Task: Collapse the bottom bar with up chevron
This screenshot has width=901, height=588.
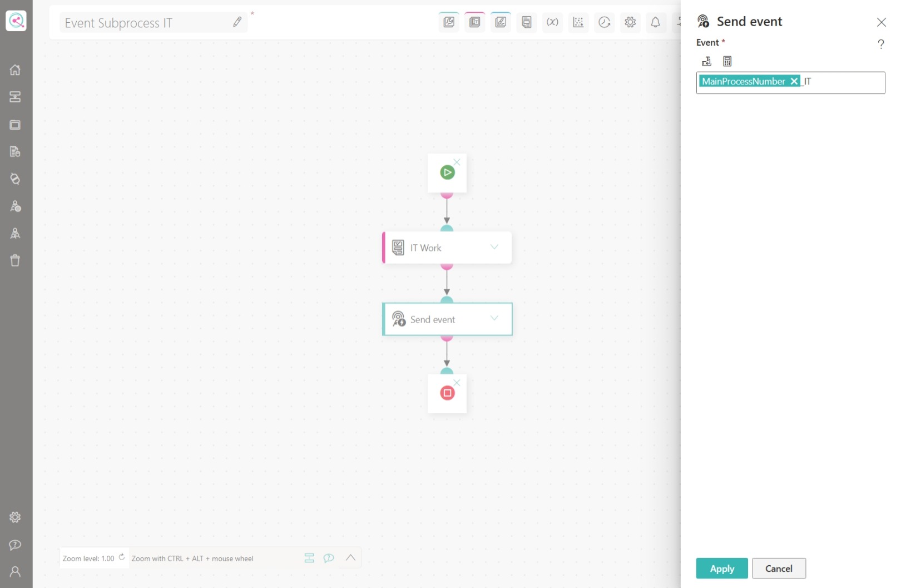Action: pyautogui.click(x=350, y=557)
